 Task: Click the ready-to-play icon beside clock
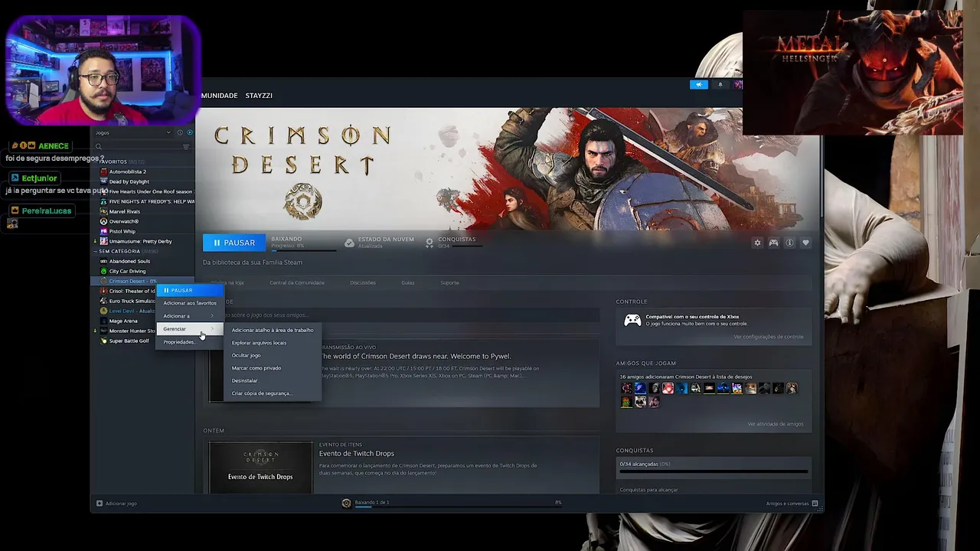point(190,132)
